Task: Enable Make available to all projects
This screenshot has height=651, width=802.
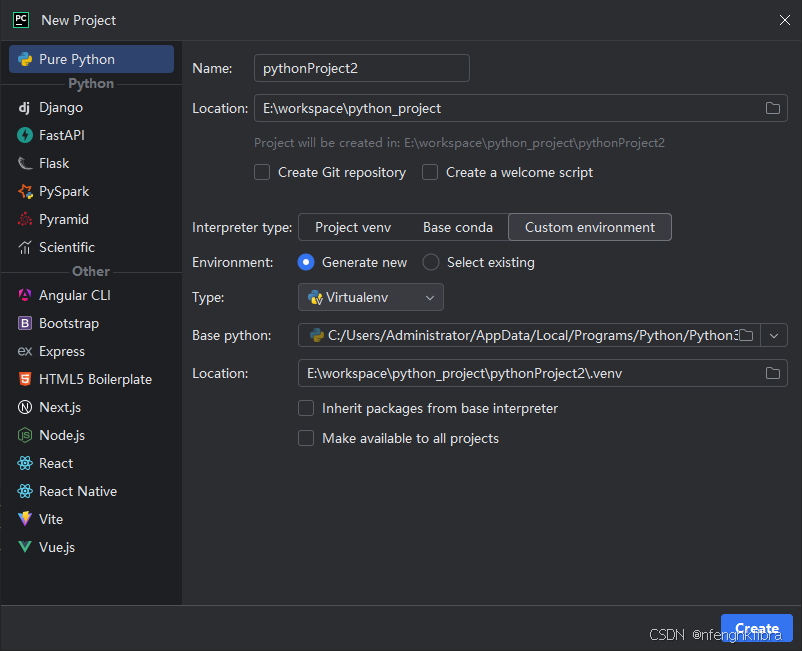Action: click(306, 438)
